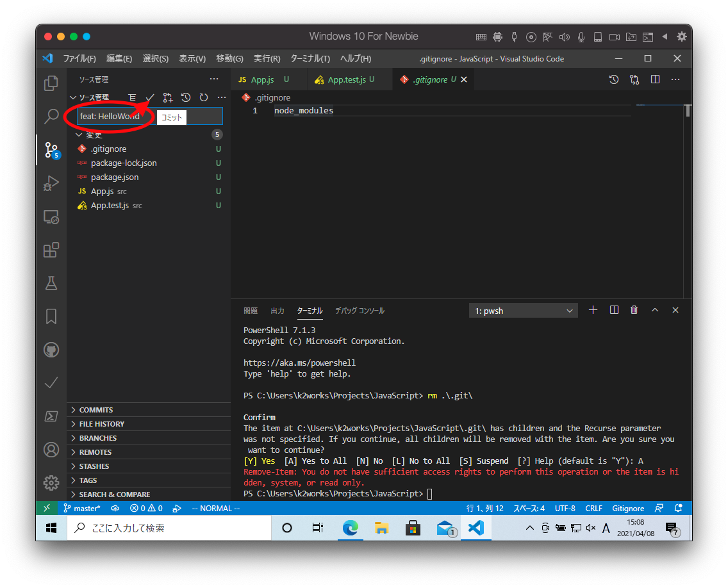Open the Explorer view in activity bar
This screenshot has height=588, width=728.
[51, 83]
